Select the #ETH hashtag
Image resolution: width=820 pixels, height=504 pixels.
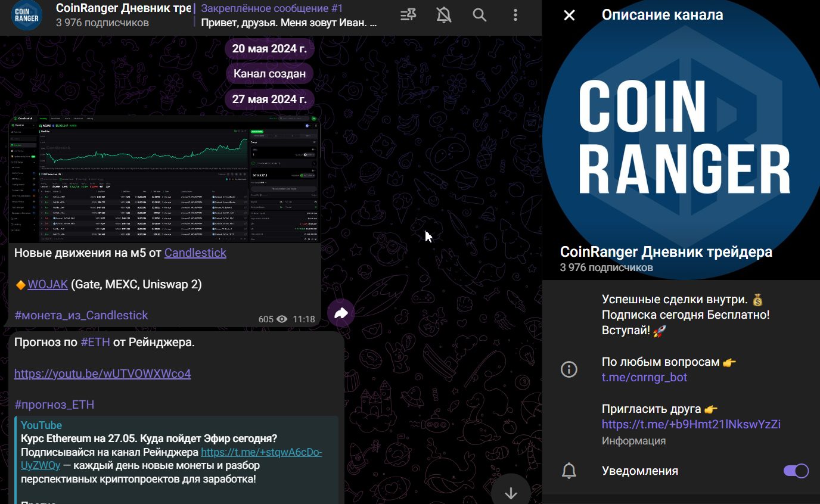[x=95, y=342]
